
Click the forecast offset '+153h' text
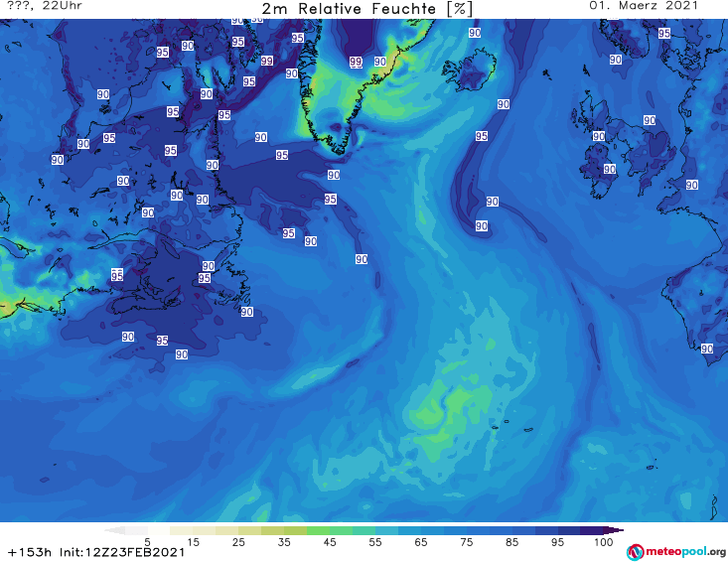coord(30,552)
